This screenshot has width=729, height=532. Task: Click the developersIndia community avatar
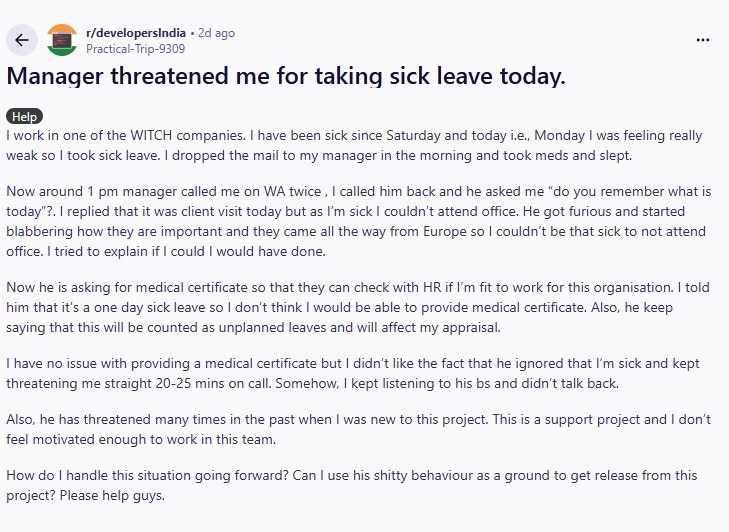(x=62, y=40)
